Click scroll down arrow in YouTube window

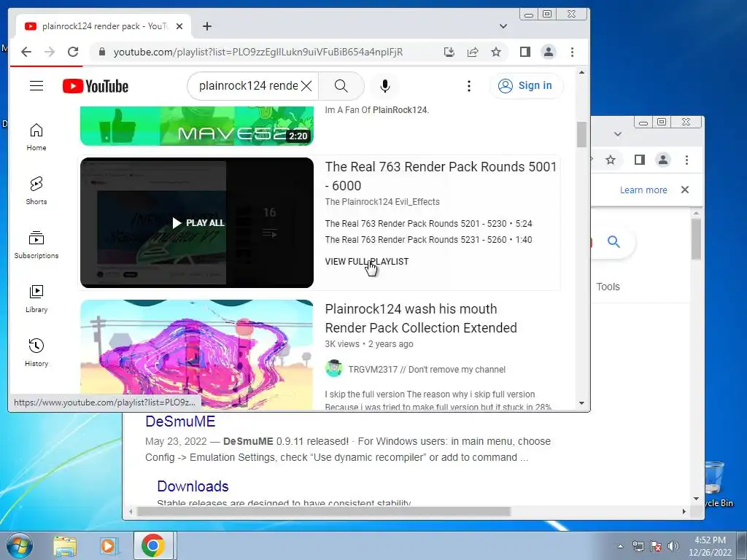coord(581,402)
